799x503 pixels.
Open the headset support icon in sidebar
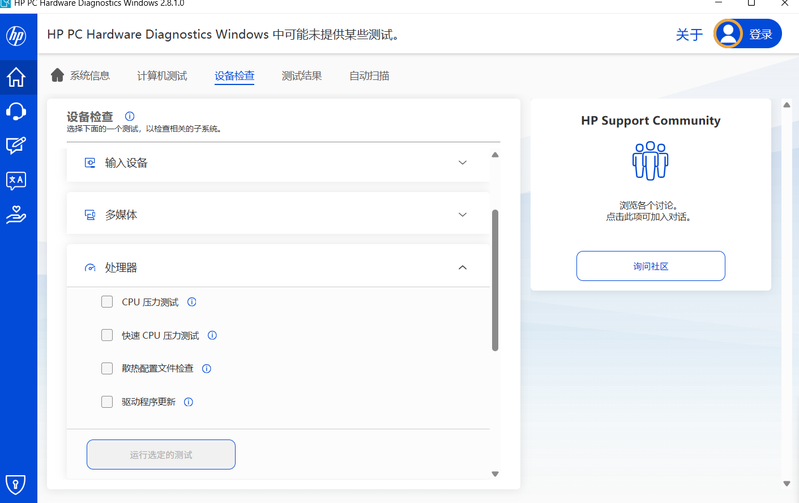coord(16,111)
